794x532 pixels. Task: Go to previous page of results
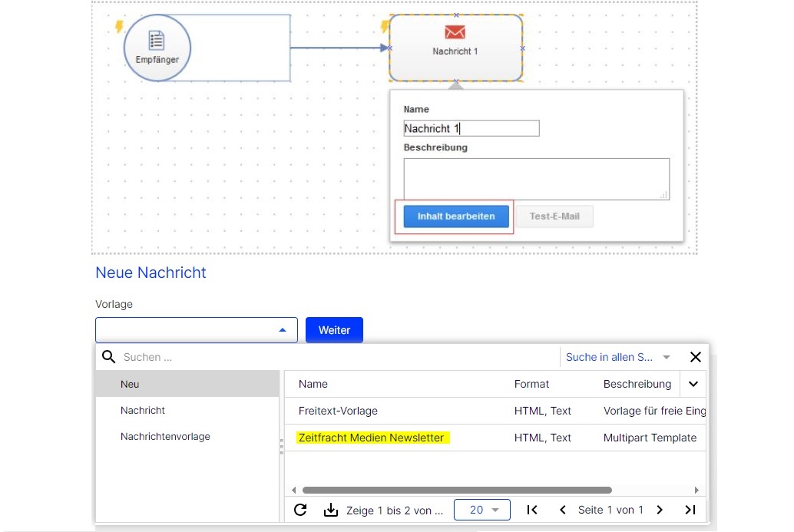563,510
